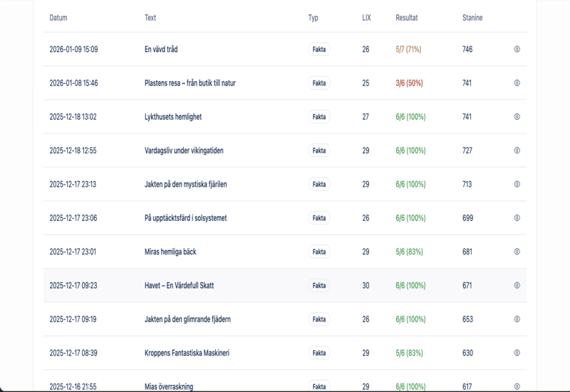The height and width of the screenshot is (392, 570).
Task: Open view icon for Kroppens Fantastiska Maskineri
Action: (517, 353)
